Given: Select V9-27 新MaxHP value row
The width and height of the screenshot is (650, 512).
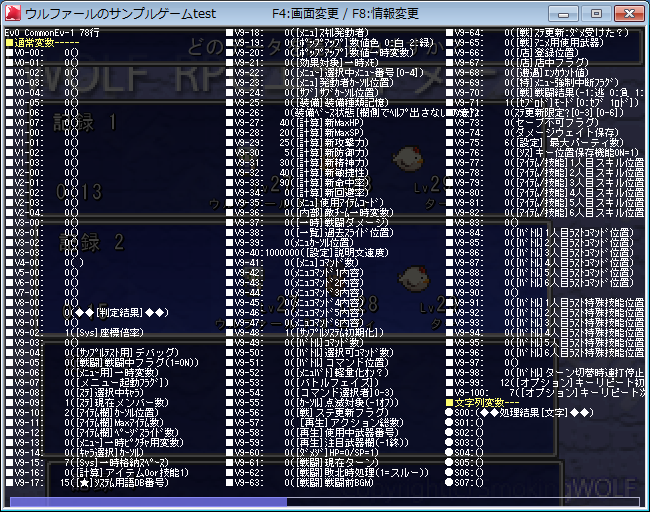Looking at the screenshot, I should [x=295, y=122].
